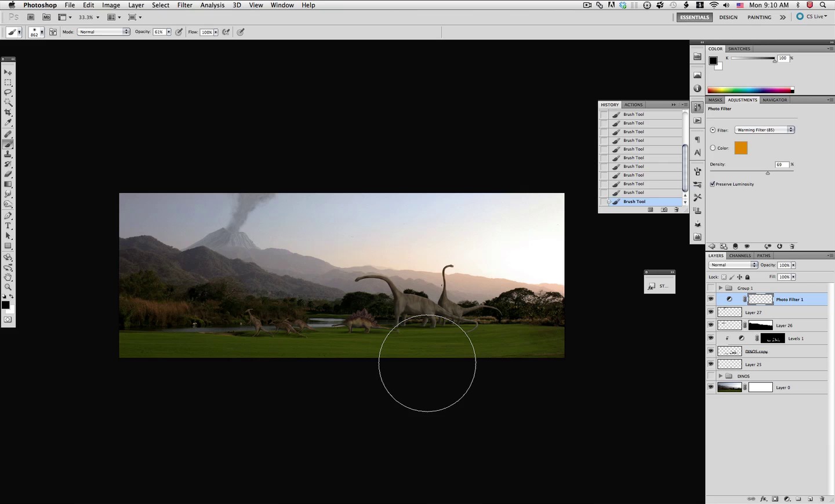Click the Density value field
This screenshot has height=504, width=835.
(x=782, y=165)
